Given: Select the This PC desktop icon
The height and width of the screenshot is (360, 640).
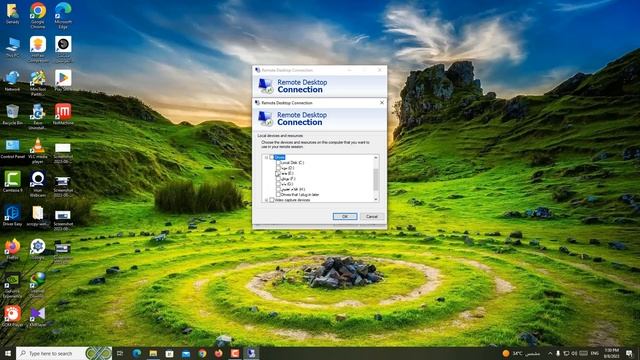Looking at the screenshot, I should [12, 48].
